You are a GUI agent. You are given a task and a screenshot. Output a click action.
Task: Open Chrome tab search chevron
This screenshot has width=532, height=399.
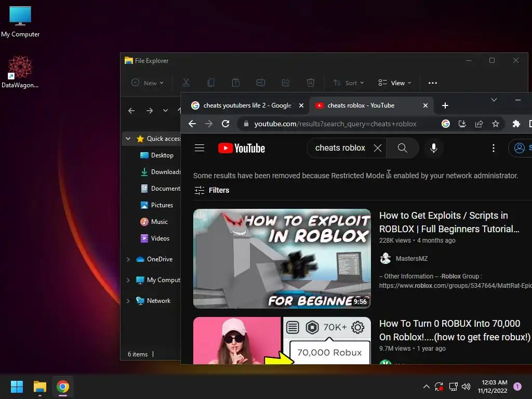[494, 100]
